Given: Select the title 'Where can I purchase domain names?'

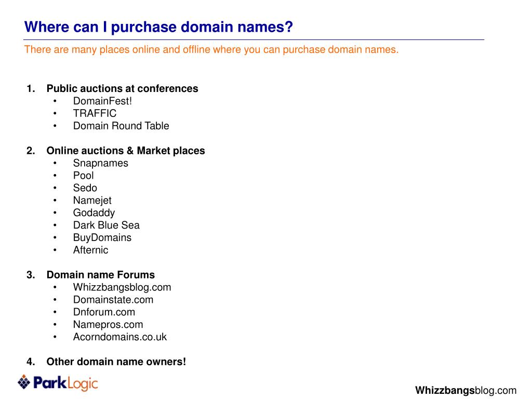Looking at the screenshot, I should (x=158, y=27).
